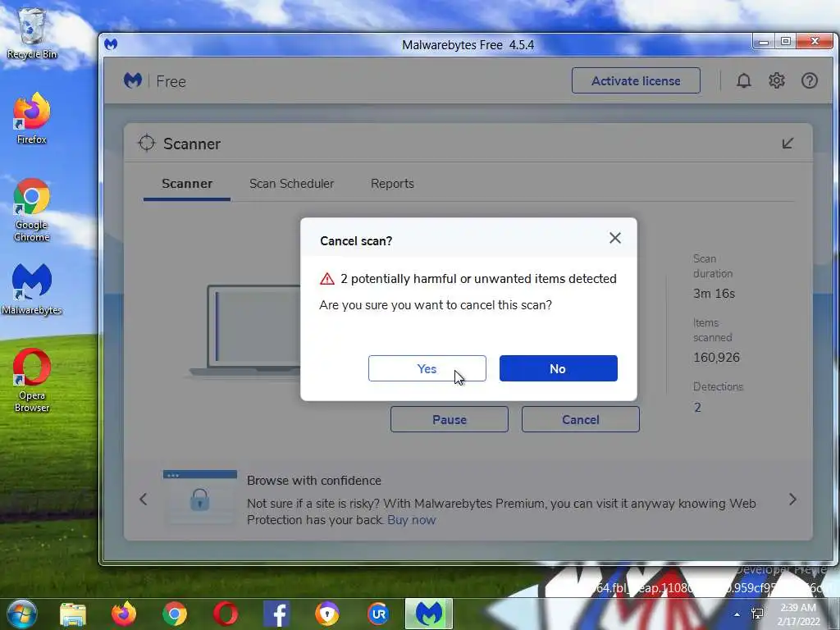Click the Malwarebytes logo next to Free
840x630 pixels.
coord(133,81)
